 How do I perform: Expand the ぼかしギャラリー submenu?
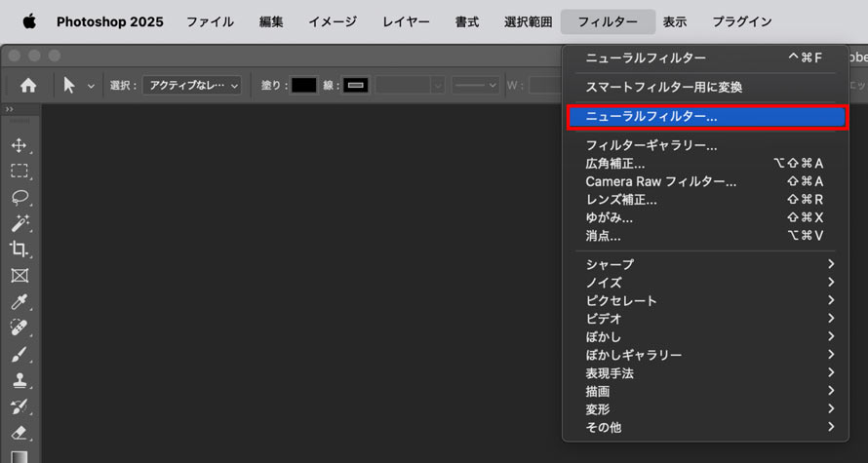pos(705,355)
